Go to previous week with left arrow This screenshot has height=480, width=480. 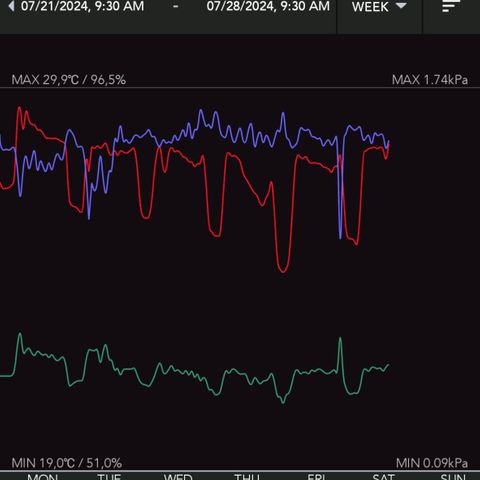(11, 6)
